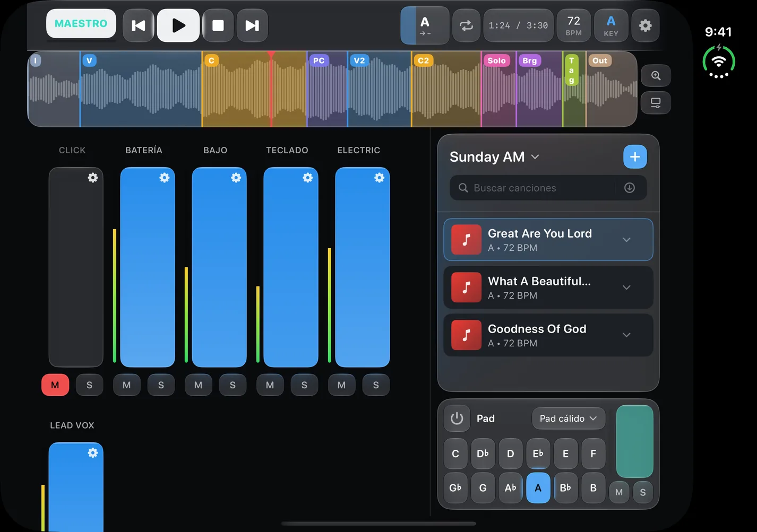Mute the ELECTRIC track
This screenshot has height=532, width=757.
pos(342,385)
